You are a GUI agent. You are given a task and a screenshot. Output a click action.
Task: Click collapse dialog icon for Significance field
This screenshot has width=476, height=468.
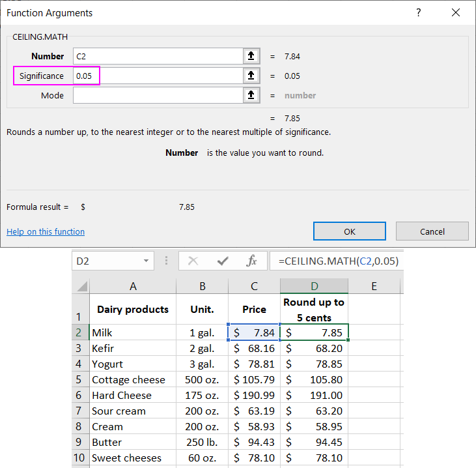[251, 76]
